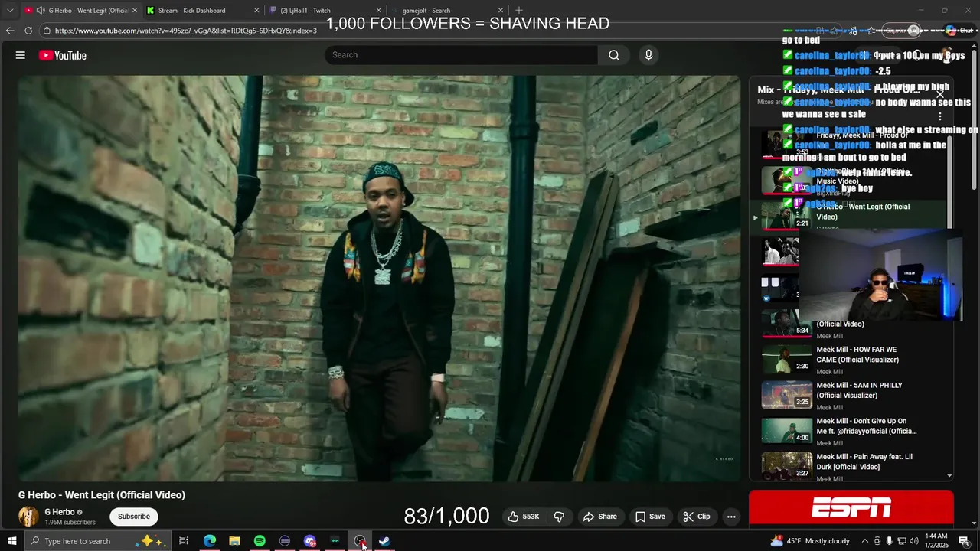Viewport: 980px width, 551px height.
Task: Save the video to a playlist
Action: (x=650, y=517)
